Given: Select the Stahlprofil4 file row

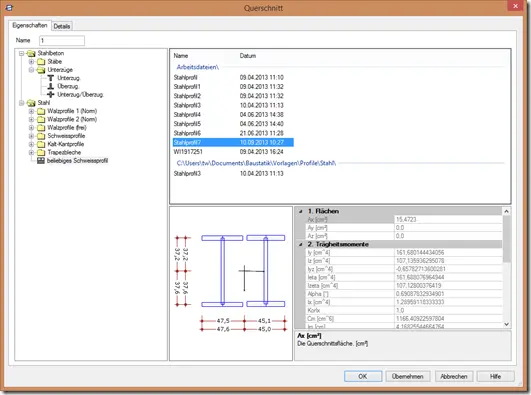Looking at the screenshot, I should pyautogui.click(x=233, y=115).
